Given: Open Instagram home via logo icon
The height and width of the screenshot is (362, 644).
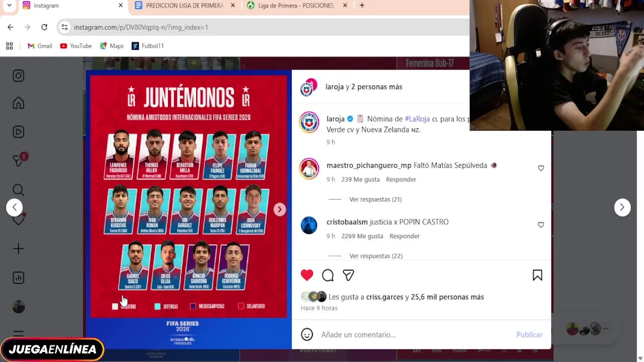Looking at the screenshot, I should 19,76.
